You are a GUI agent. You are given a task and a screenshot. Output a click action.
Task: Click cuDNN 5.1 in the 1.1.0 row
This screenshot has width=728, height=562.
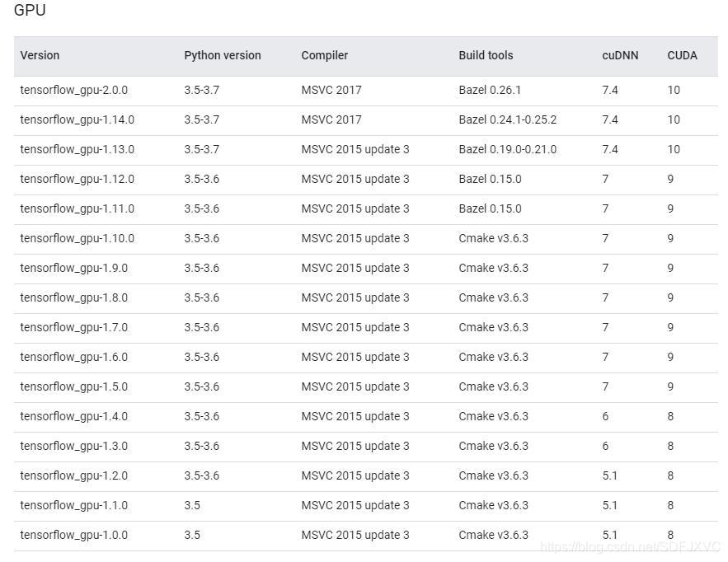pos(609,506)
